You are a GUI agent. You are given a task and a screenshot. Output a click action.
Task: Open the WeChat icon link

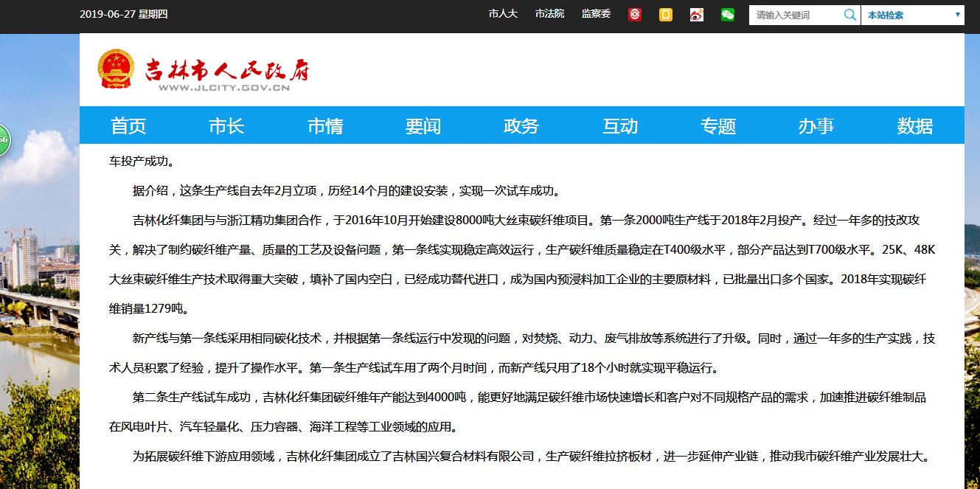(x=728, y=15)
